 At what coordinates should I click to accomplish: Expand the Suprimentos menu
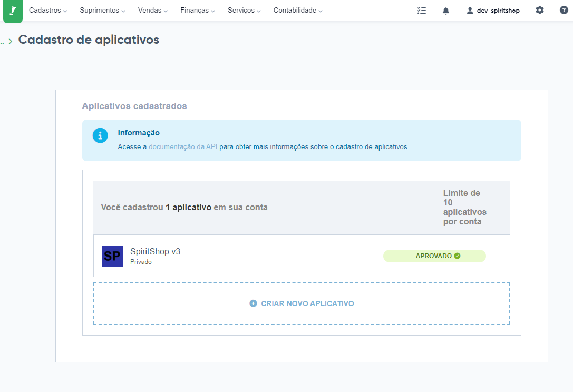click(103, 11)
